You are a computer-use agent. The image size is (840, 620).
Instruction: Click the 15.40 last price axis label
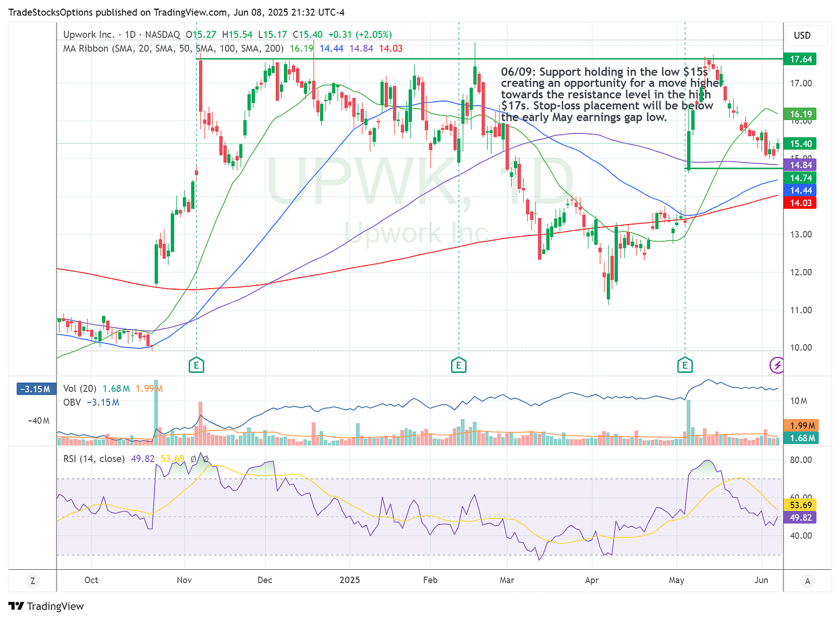tap(800, 144)
